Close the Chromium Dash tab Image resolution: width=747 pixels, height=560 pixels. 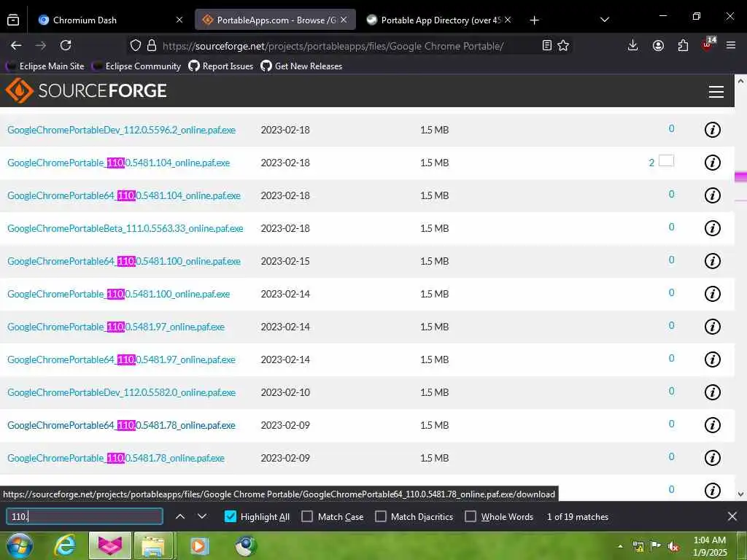[x=179, y=20]
